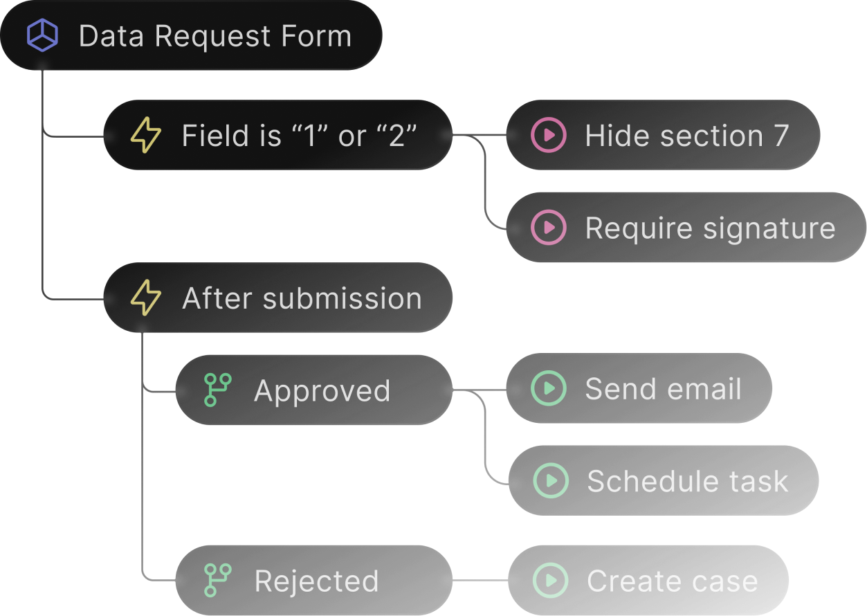Click the lightning icon on After submission
Image resolution: width=867 pixels, height=616 pixels.
pyautogui.click(x=146, y=298)
